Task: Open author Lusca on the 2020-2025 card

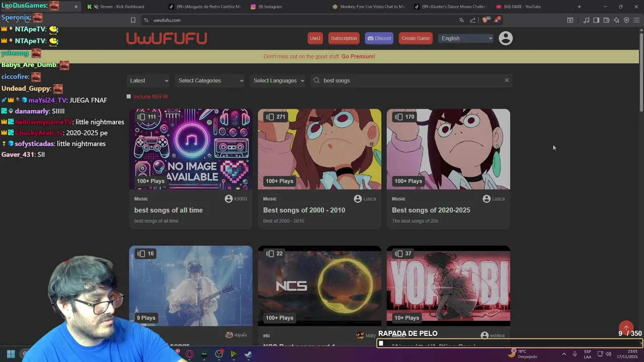Action: pyautogui.click(x=494, y=199)
